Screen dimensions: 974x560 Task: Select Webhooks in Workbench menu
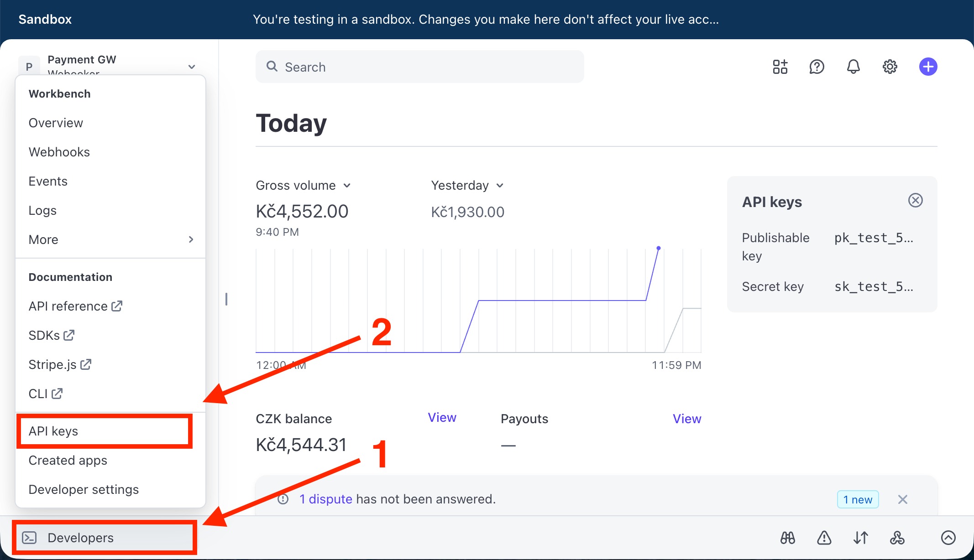[59, 152]
